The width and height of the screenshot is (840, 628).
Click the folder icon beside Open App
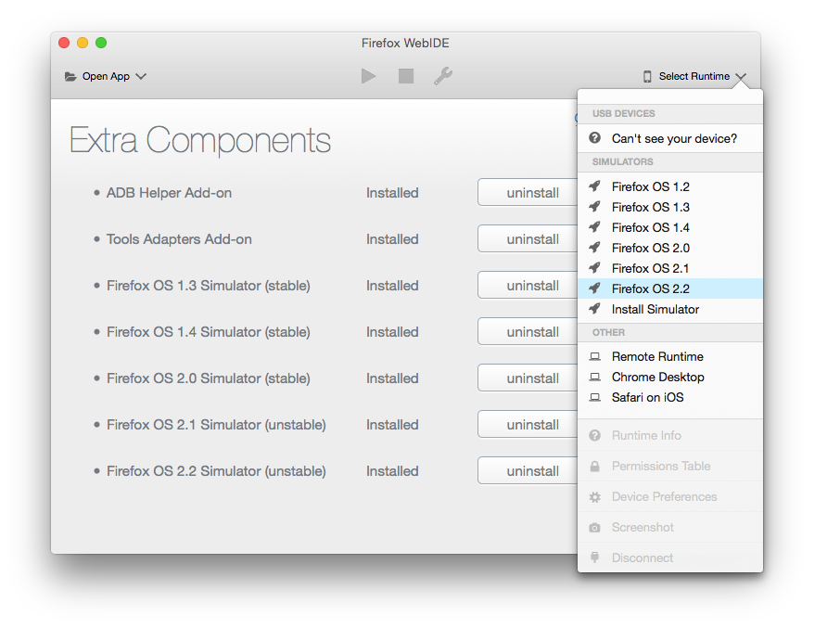click(70, 77)
